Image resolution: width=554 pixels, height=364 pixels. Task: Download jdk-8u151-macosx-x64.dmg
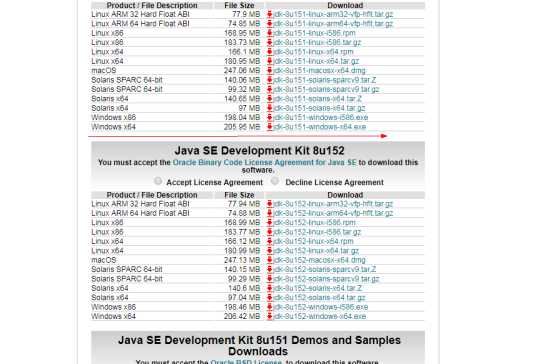coord(319,70)
